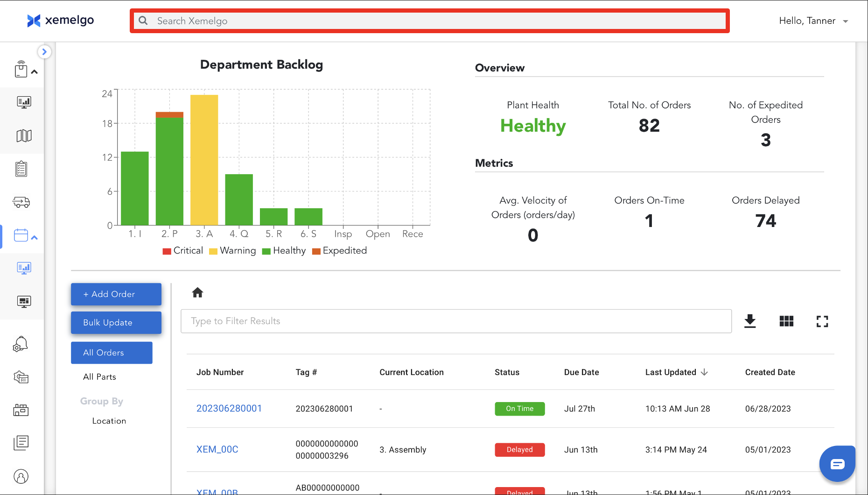Switch to grid view
The height and width of the screenshot is (495, 868).
pos(786,321)
